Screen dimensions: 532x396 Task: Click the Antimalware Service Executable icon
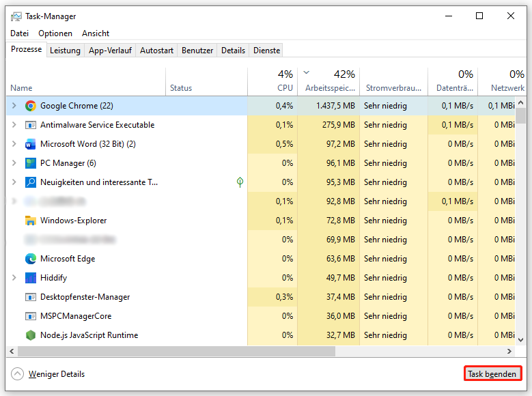[x=31, y=125]
